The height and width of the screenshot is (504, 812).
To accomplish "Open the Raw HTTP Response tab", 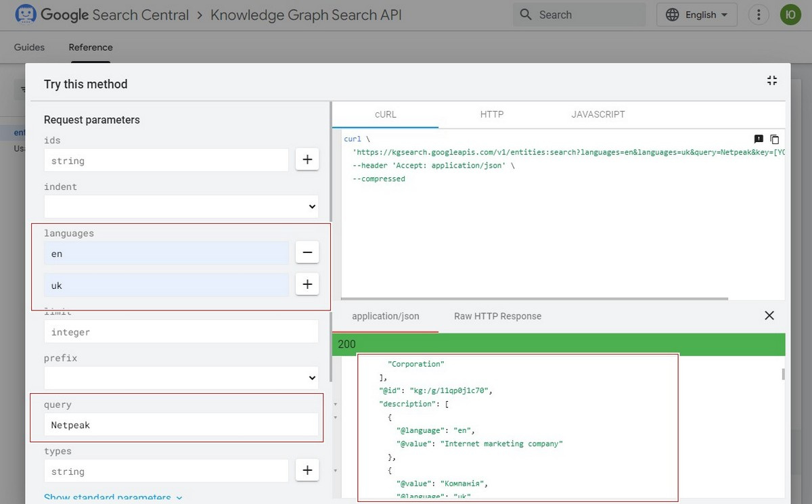I will [497, 316].
